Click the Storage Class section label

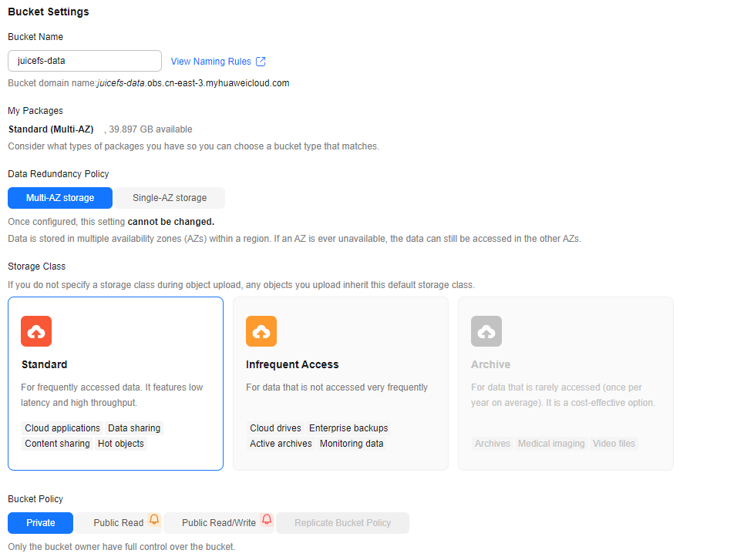coord(37,267)
